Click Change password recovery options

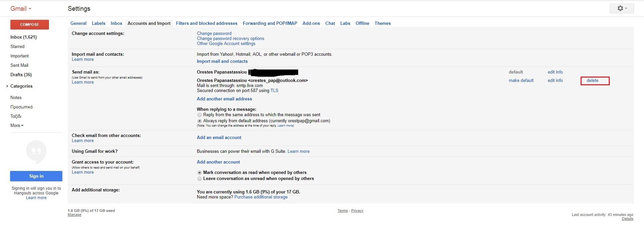point(230,38)
